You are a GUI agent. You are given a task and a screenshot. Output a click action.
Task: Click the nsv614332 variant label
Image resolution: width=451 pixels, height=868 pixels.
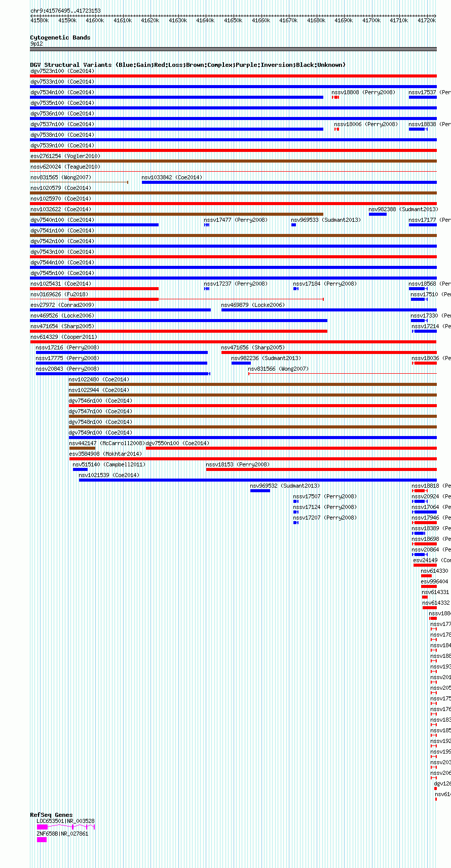pyautogui.click(x=436, y=603)
